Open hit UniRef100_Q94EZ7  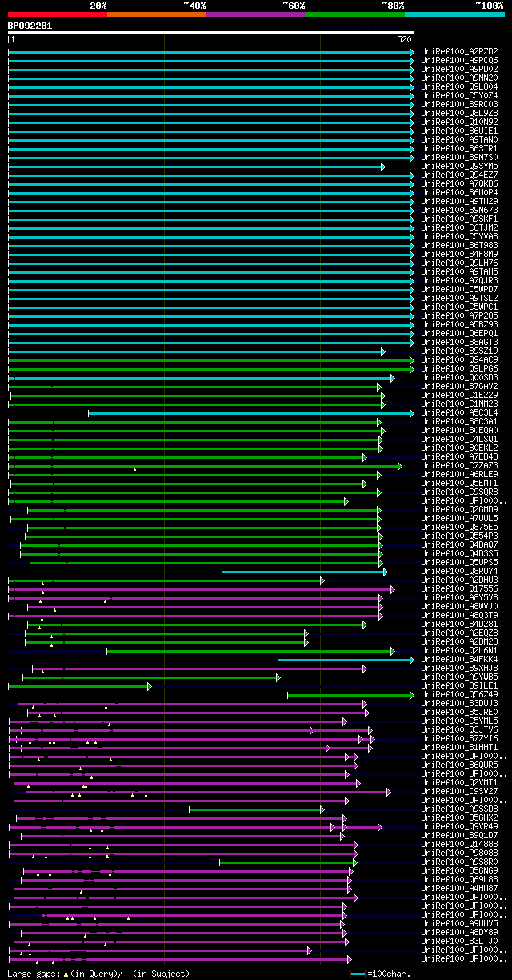pyautogui.click(x=459, y=175)
